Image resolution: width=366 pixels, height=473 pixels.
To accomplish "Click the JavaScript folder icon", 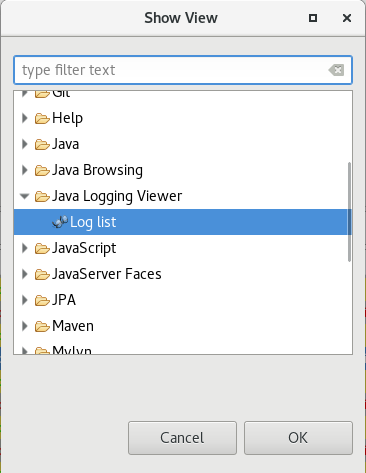I will pyautogui.click(x=42, y=248).
